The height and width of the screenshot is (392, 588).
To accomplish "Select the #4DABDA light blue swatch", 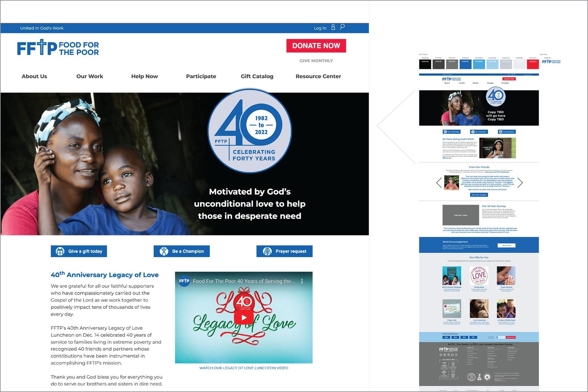I will [x=479, y=64].
